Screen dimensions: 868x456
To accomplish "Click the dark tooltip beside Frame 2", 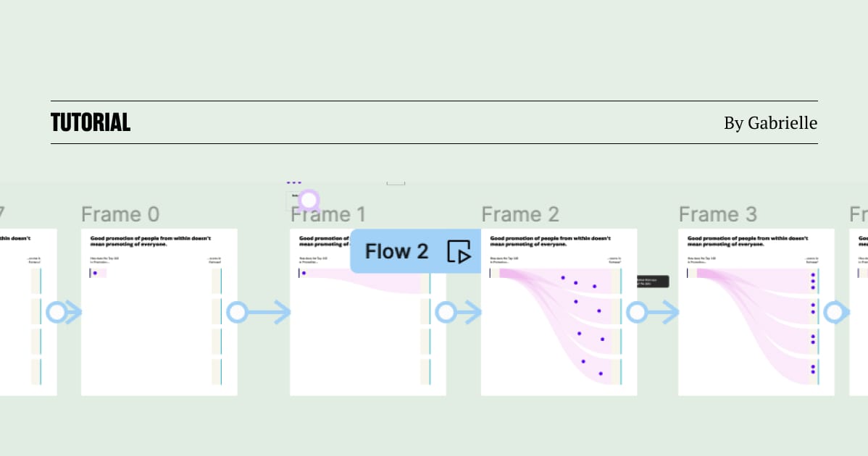I will (x=654, y=282).
